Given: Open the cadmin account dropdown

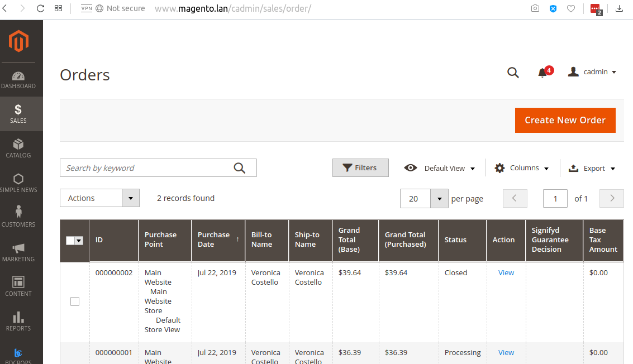Looking at the screenshot, I should point(592,72).
